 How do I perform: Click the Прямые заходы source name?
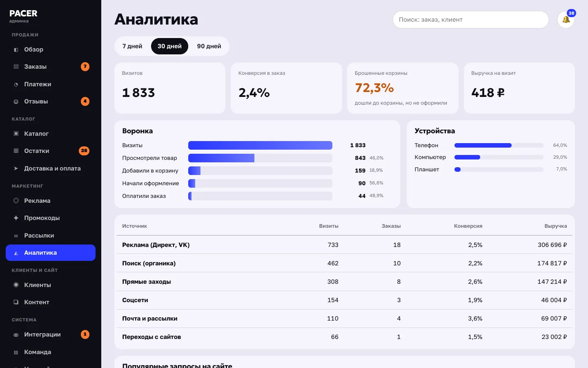147,282
